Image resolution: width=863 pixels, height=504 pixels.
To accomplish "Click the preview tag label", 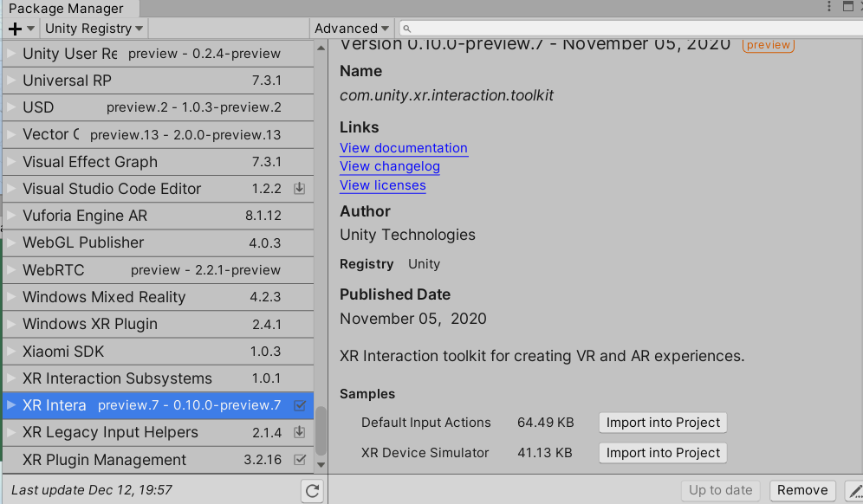I will pos(769,45).
